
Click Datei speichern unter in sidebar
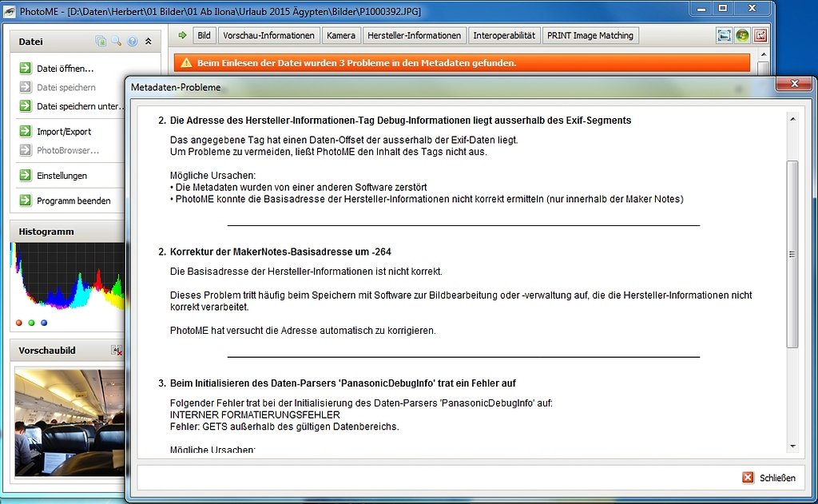click(x=81, y=106)
